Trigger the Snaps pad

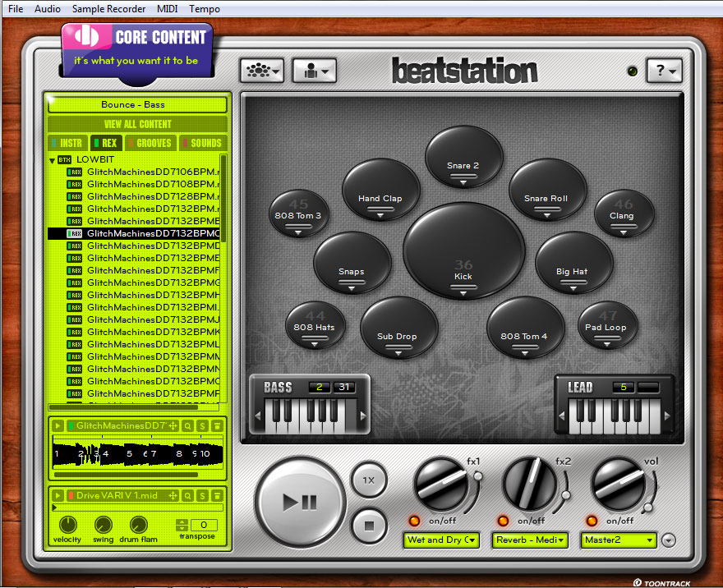click(352, 263)
